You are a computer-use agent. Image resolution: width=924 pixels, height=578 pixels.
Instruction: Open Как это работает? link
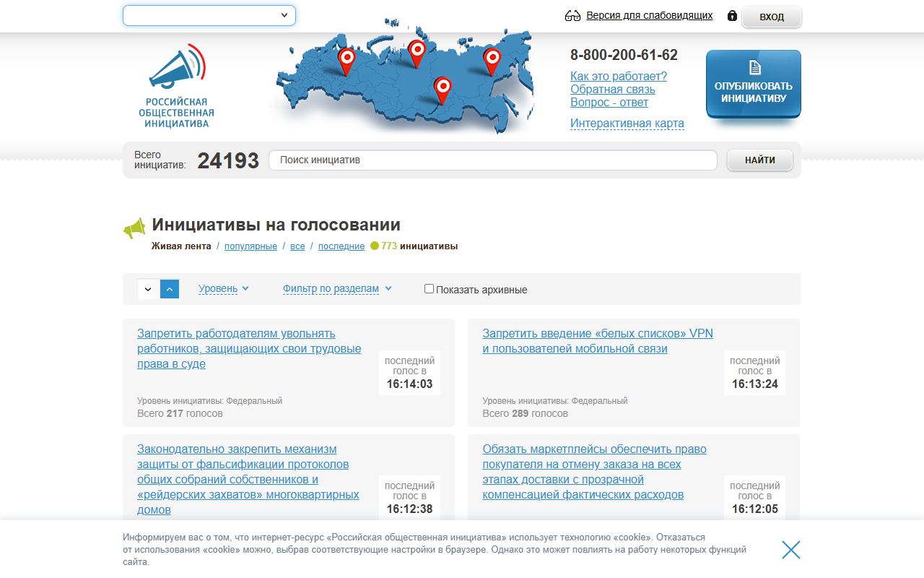[619, 76]
